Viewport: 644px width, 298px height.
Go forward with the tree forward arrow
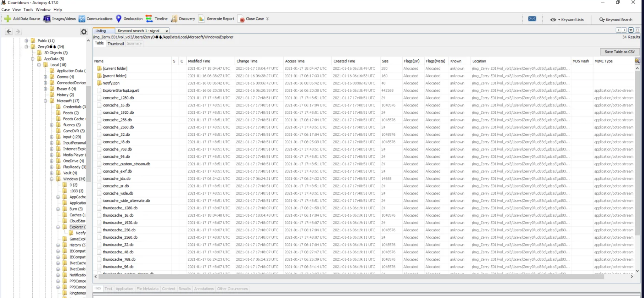tap(18, 32)
